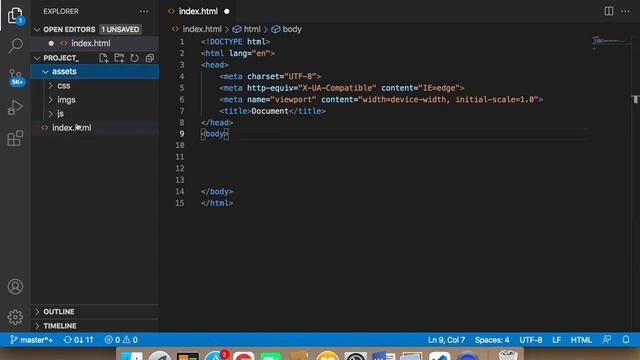This screenshot has width=640, height=360.
Task: Open Source Control view with 5K+ badge
Action: [16, 77]
